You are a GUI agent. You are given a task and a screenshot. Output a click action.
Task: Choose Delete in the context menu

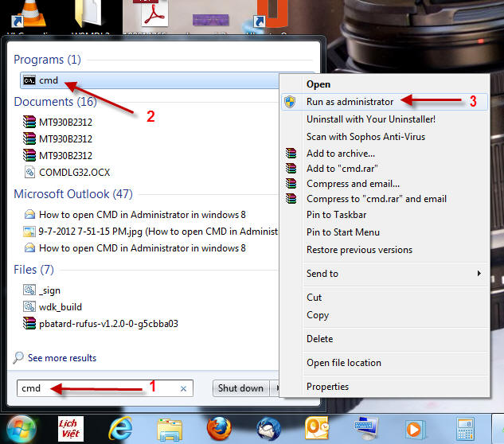coord(319,339)
